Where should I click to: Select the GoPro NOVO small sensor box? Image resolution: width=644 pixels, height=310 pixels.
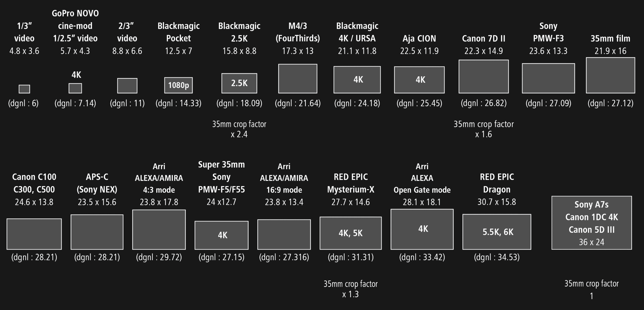[x=75, y=88]
